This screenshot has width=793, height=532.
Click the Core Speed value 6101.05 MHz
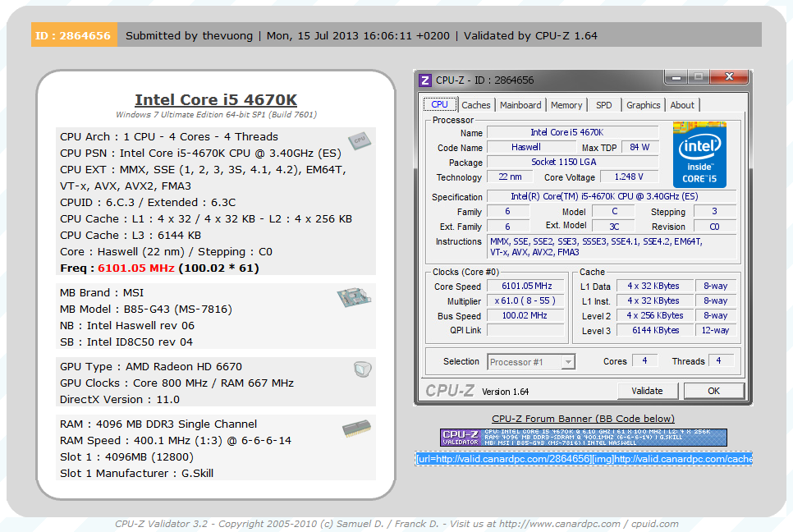coord(526,286)
